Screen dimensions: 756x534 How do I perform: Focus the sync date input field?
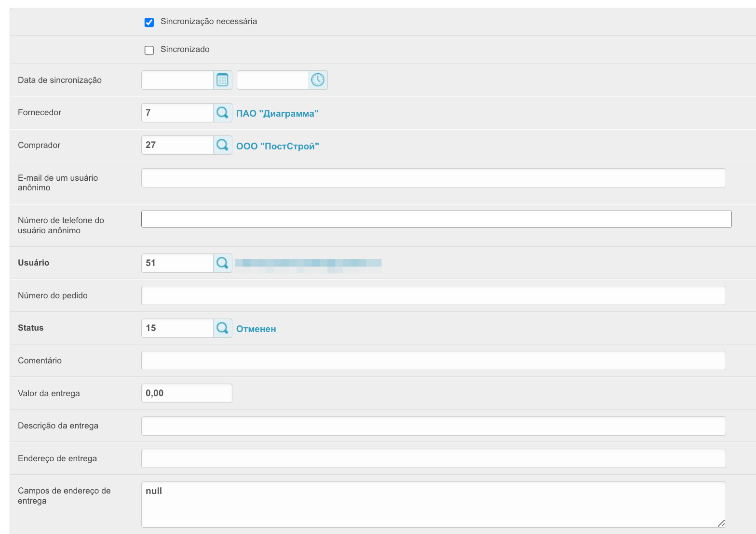177,80
